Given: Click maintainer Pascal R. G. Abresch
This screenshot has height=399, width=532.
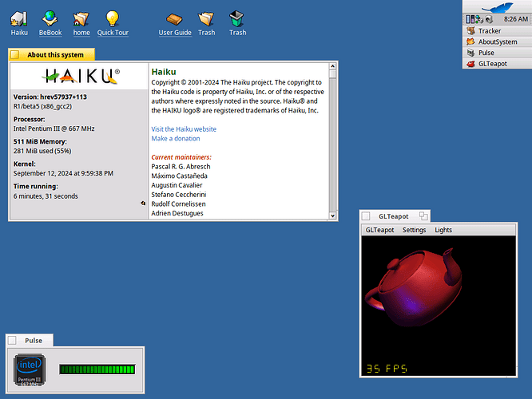Looking at the screenshot, I should [x=181, y=167].
